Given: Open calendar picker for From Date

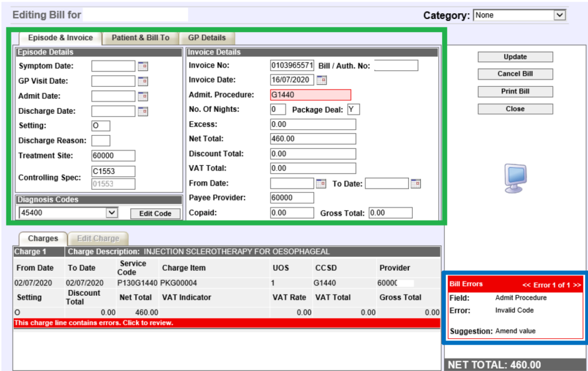Looking at the screenshot, I should click(x=321, y=183).
